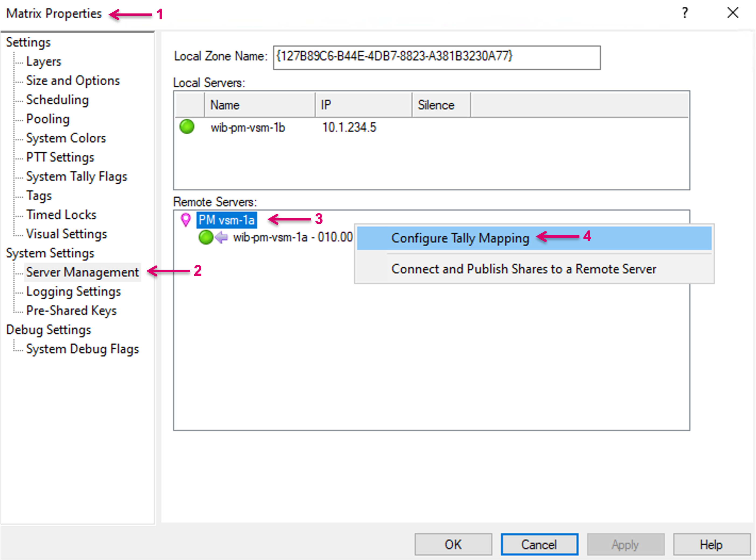Click the green status icon for wib-pm-vsm-1b

pos(187,127)
